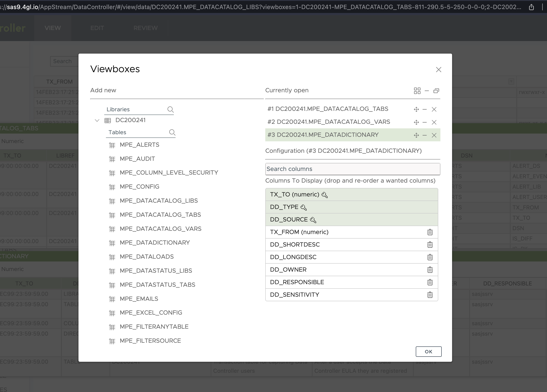This screenshot has width=547, height=392.
Task: Click the Tables search magnifier icon
Action: pos(172,132)
